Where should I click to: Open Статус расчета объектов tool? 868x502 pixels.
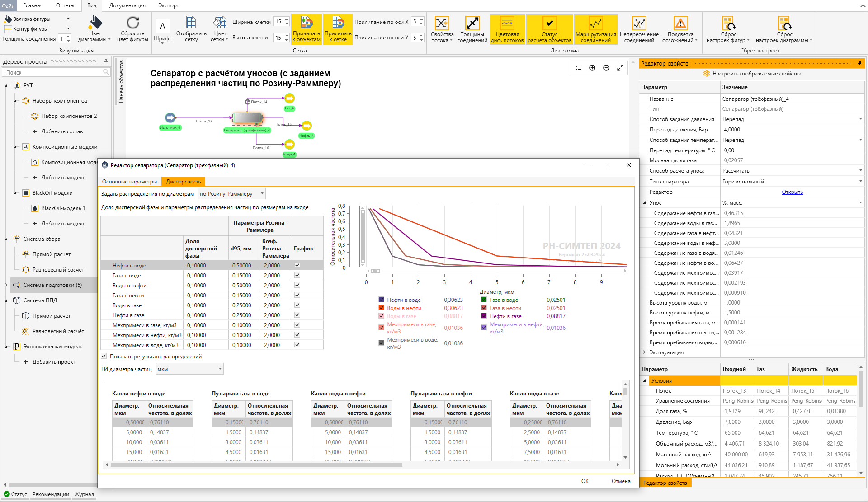549,29
